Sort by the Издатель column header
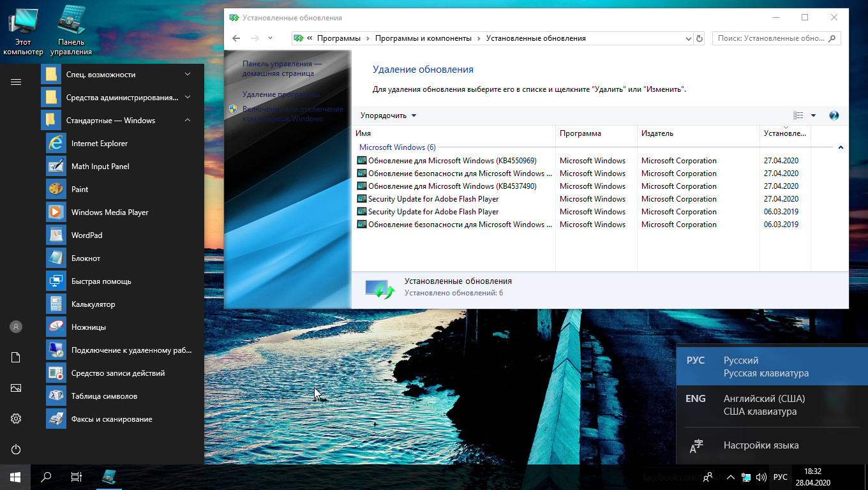 (698, 133)
